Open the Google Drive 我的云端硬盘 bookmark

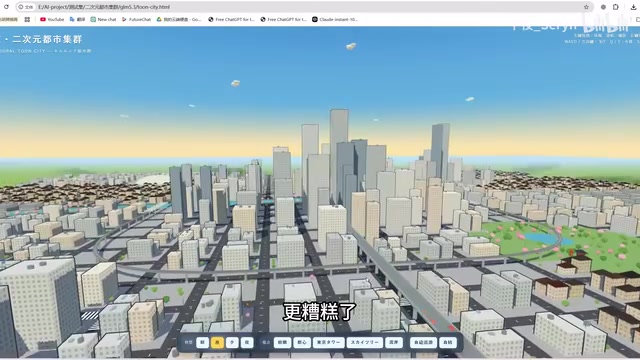(x=179, y=19)
